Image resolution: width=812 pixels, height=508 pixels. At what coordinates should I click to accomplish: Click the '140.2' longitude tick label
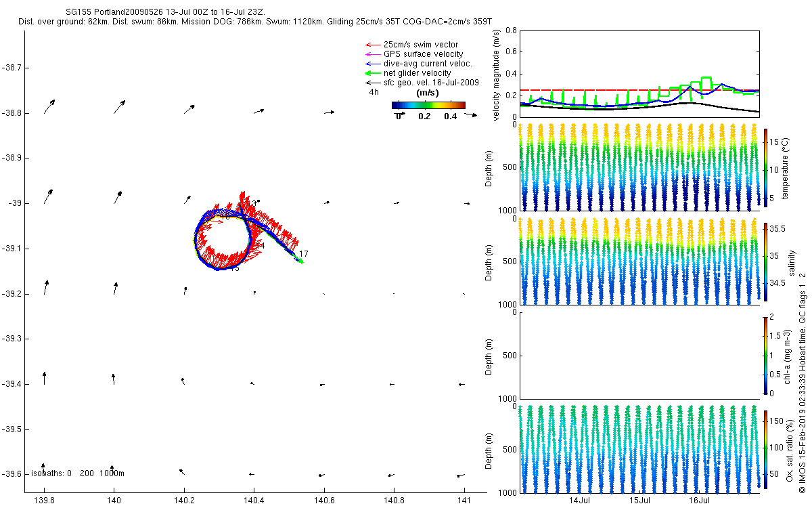point(184,501)
